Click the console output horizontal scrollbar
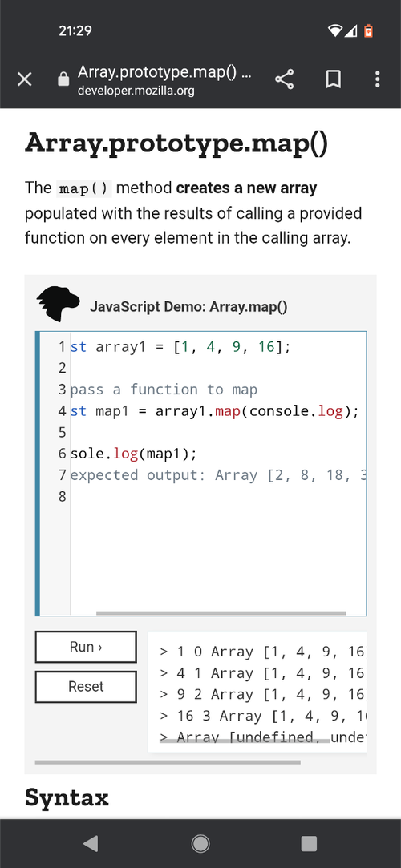The image size is (401, 868). point(245,740)
